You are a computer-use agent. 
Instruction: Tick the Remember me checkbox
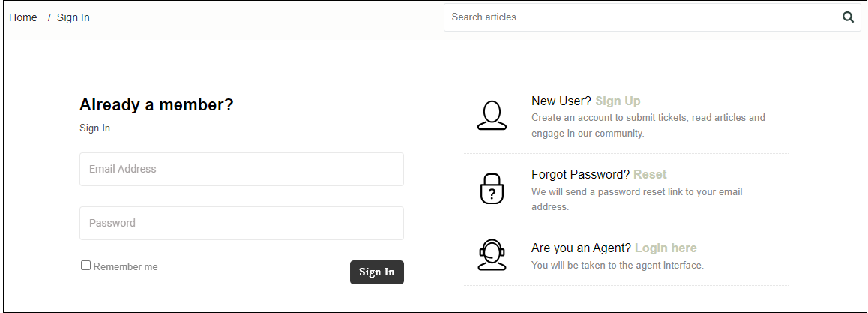coord(85,266)
